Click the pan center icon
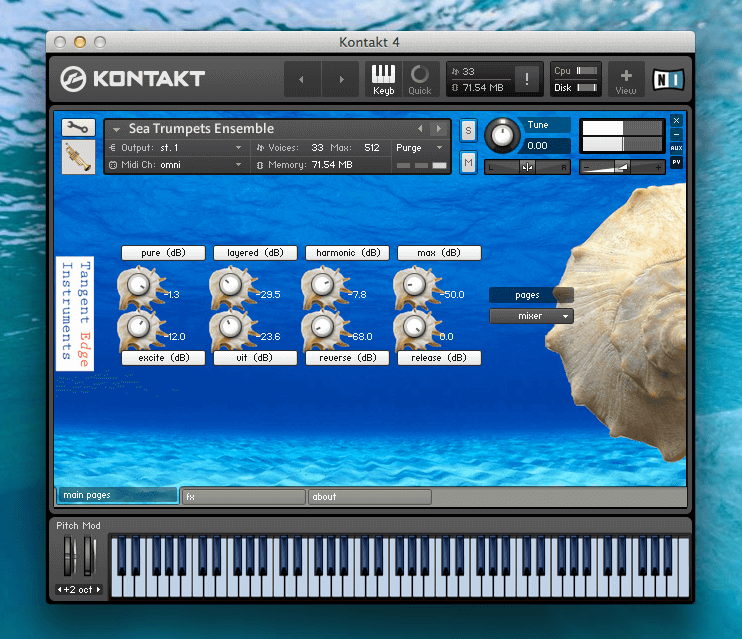 pos(527,167)
